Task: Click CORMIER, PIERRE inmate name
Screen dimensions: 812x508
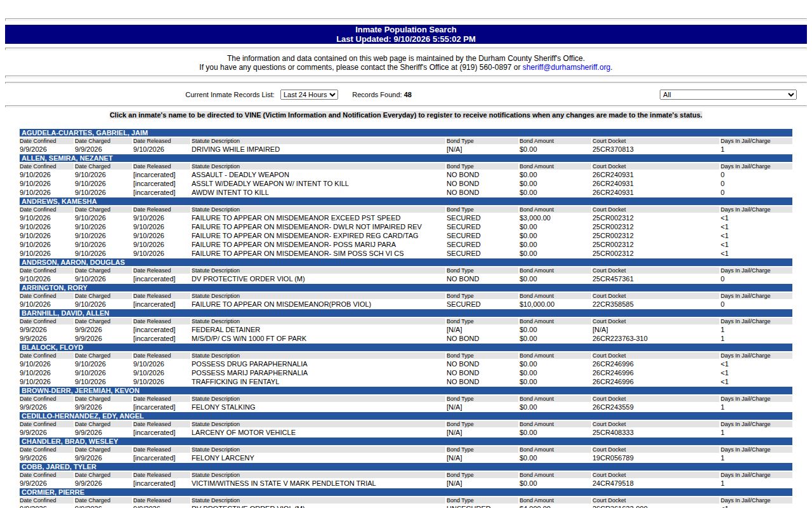Action: tap(53, 492)
